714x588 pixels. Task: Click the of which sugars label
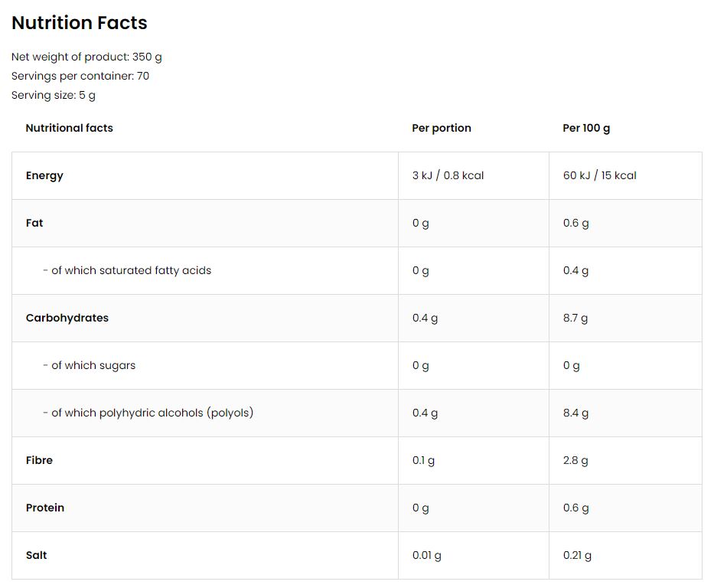coord(90,365)
